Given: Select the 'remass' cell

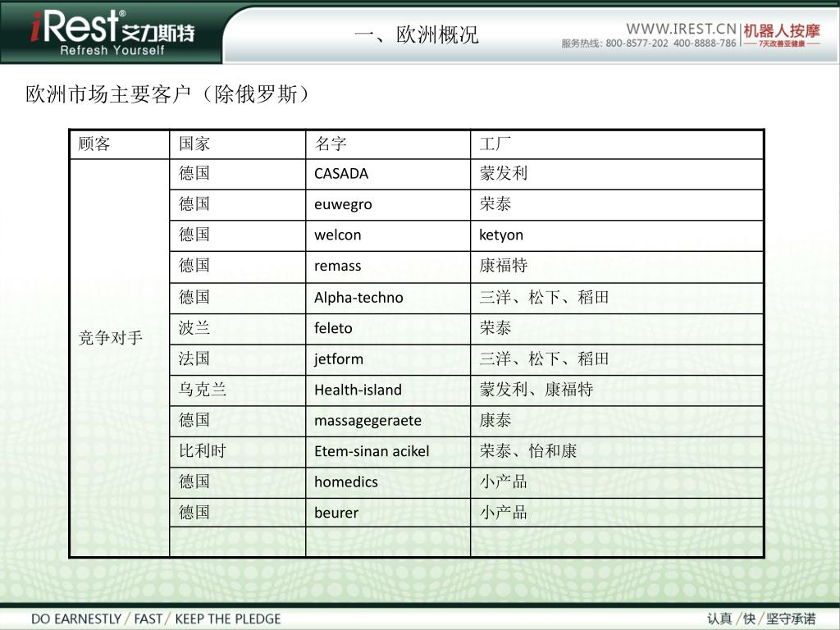Looking at the screenshot, I should tap(388, 267).
